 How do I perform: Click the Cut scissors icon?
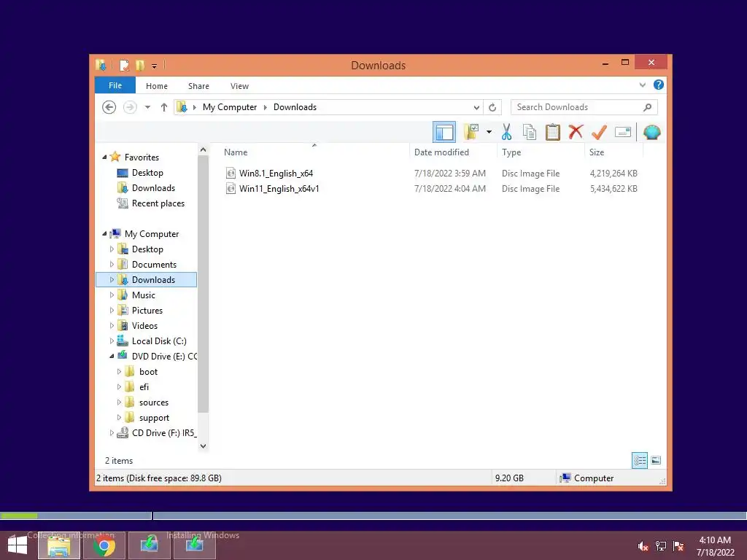click(506, 132)
